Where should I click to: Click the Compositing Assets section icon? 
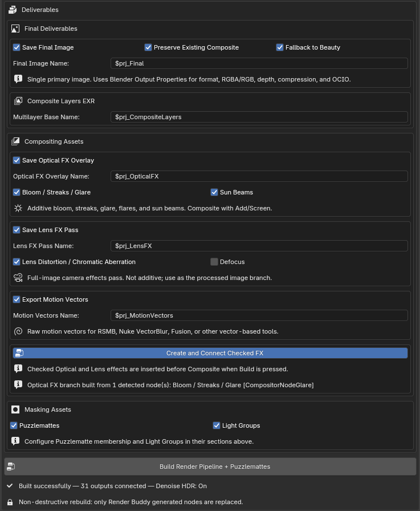pos(15,141)
